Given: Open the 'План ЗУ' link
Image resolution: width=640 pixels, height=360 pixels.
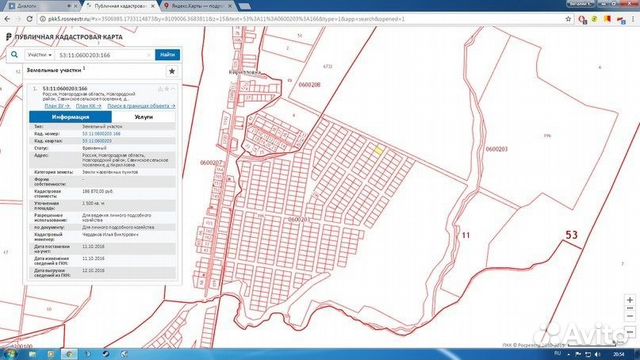Looking at the screenshot, I should (x=57, y=106).
